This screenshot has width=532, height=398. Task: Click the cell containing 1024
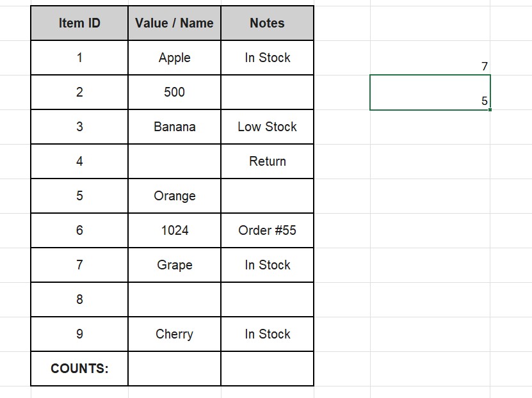coord(174,230)
